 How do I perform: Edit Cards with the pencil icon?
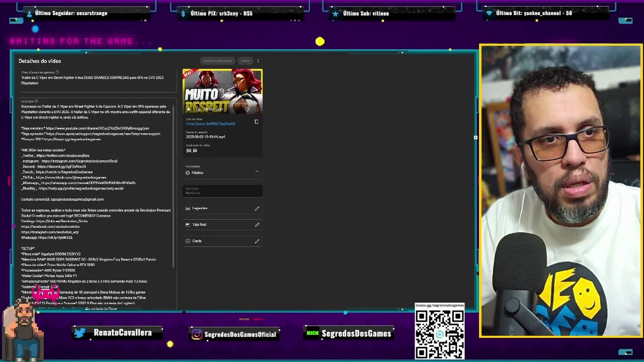[257, 241]
